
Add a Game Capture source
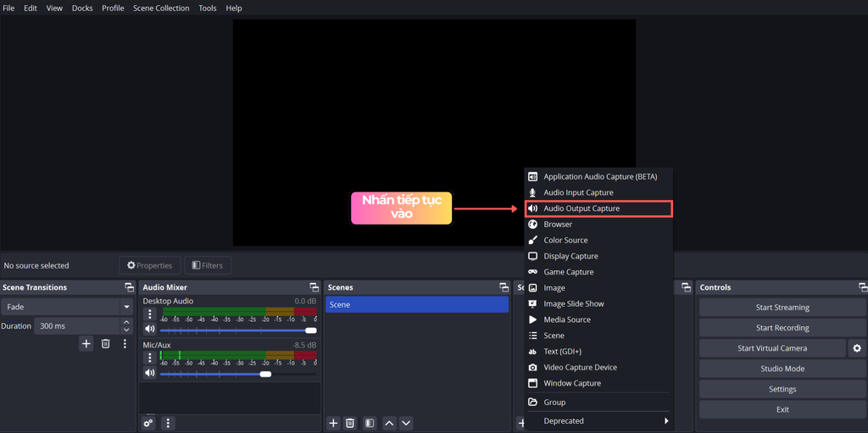coord(598,272)
